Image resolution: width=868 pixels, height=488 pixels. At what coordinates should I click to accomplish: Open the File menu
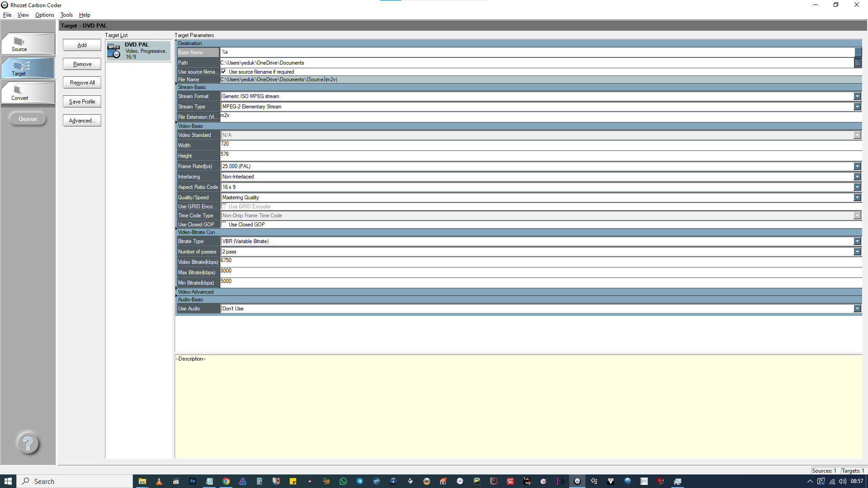click(7, 15)
